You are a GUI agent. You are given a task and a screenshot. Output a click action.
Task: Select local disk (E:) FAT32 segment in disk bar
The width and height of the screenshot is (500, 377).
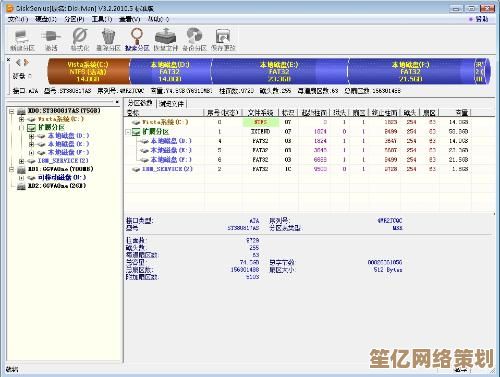[x=279, y=71]
